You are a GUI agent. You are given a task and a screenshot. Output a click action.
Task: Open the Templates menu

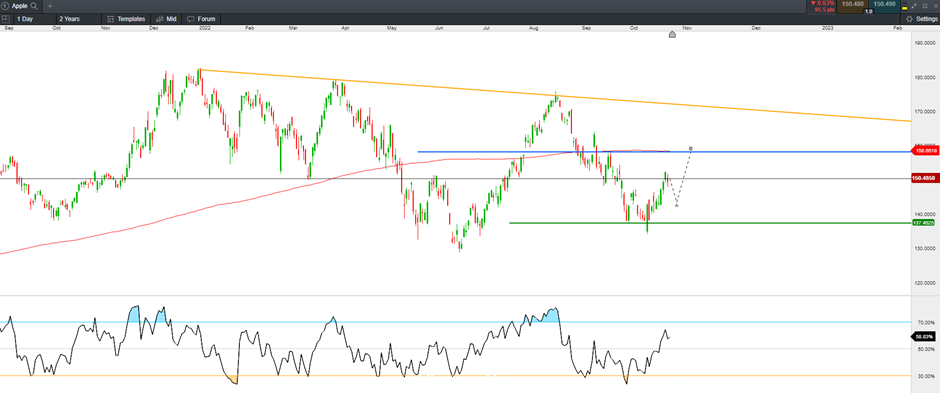[126, 19]
